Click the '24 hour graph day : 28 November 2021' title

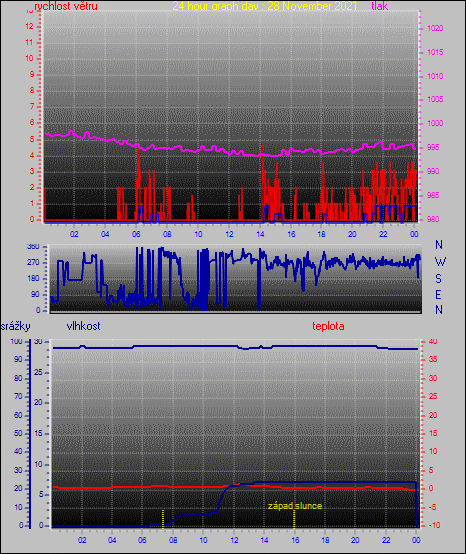point(265,6)
